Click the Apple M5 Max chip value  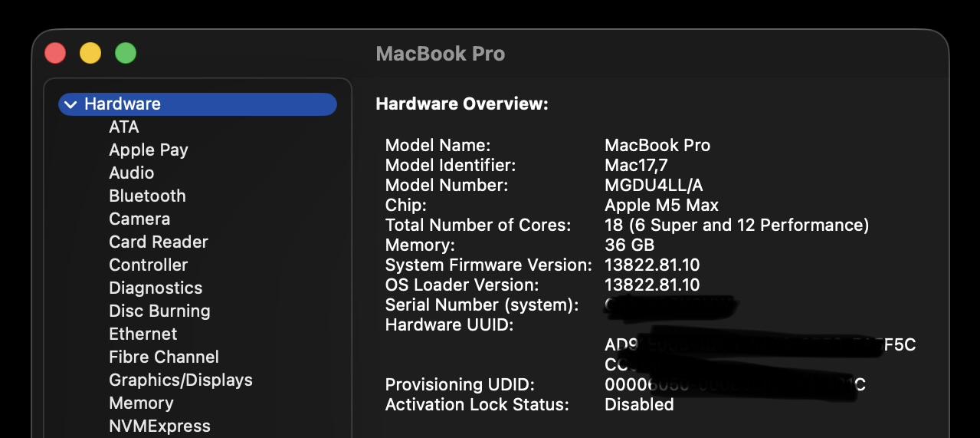tap(662, 205)
